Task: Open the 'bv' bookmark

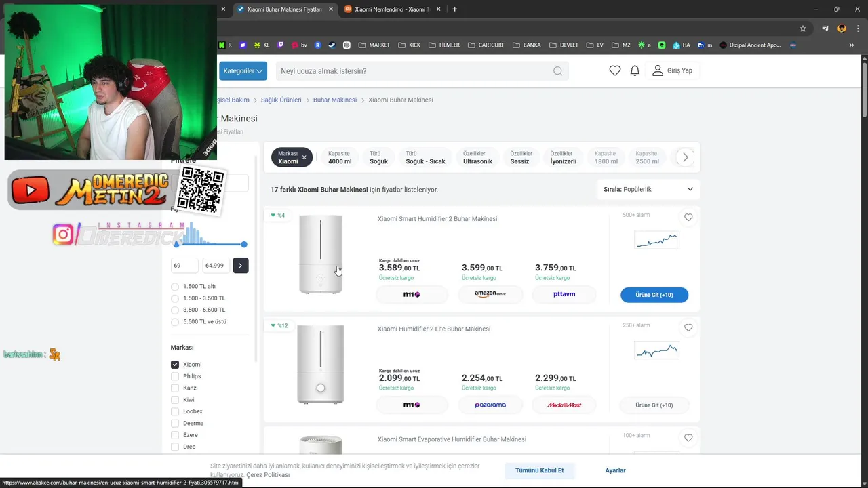Action: (299, 45)
